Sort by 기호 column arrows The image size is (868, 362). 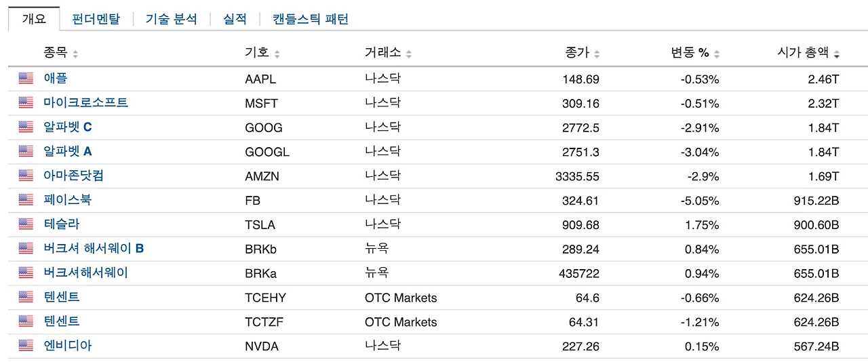tap(277, 54)
